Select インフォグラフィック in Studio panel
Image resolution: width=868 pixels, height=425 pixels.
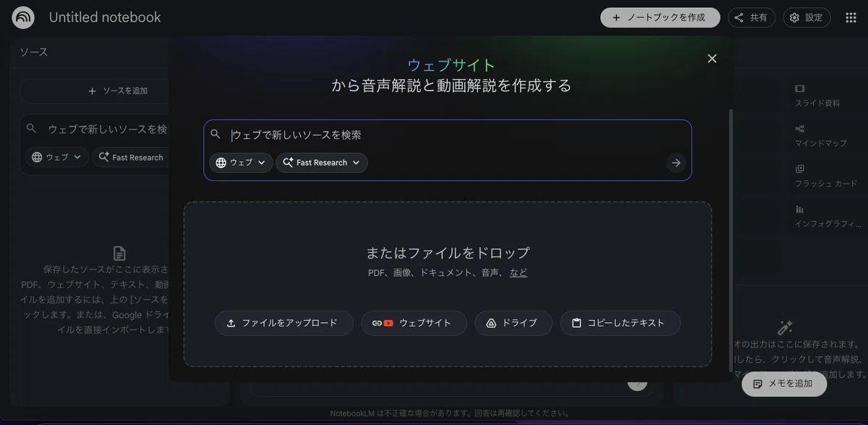point(826,216)
